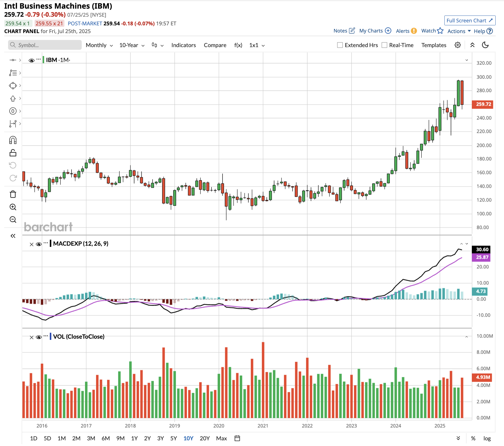Click the Alerts warning icon
The image size is (504, 446).
pyautogui.click(x=414, y=31)
